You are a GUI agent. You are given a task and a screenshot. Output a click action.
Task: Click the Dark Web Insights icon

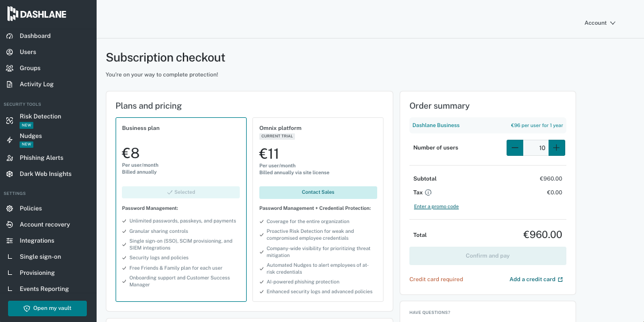pos(10,174)
